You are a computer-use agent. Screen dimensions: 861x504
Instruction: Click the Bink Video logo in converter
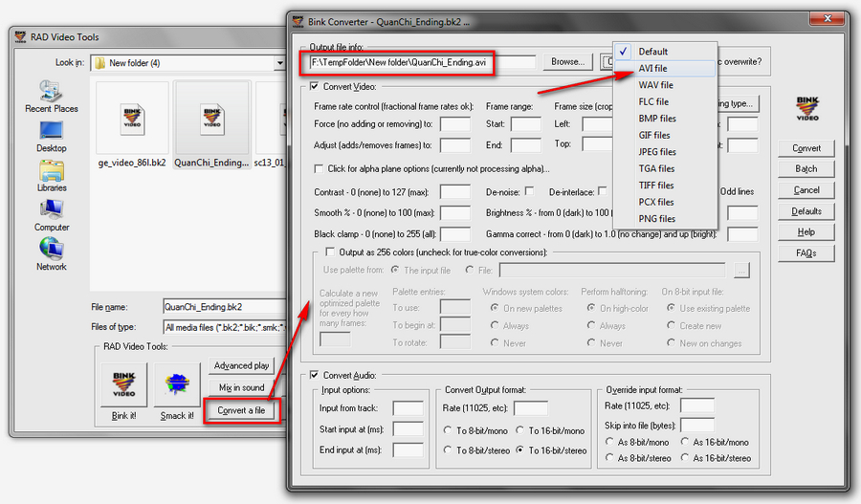(807, 109)
